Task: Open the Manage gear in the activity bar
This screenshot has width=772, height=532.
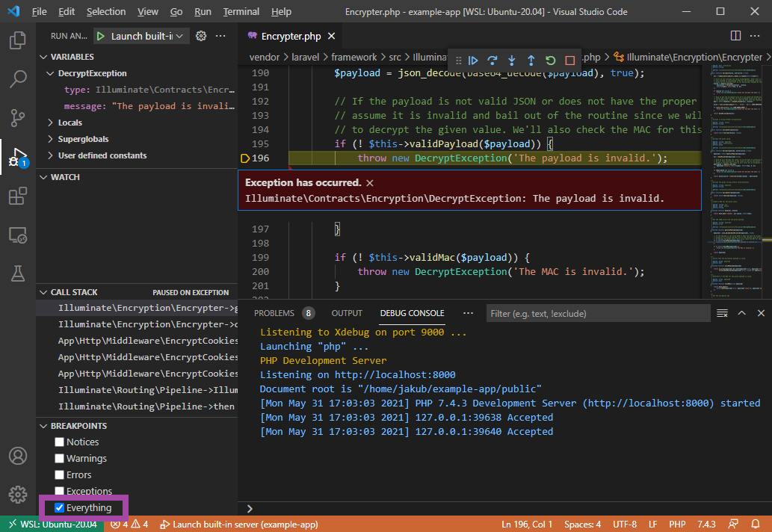Action: [x=18, y=495]
